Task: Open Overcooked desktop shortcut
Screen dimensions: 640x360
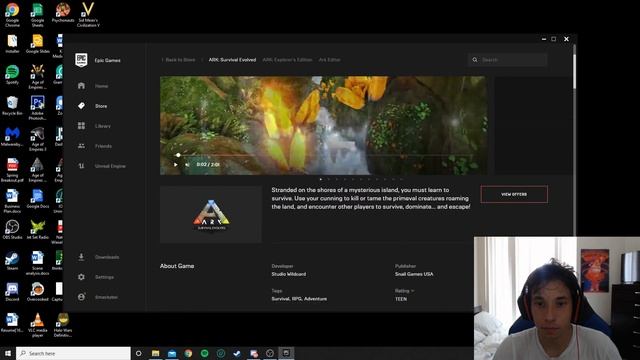Action: click(x=38, y=291)
